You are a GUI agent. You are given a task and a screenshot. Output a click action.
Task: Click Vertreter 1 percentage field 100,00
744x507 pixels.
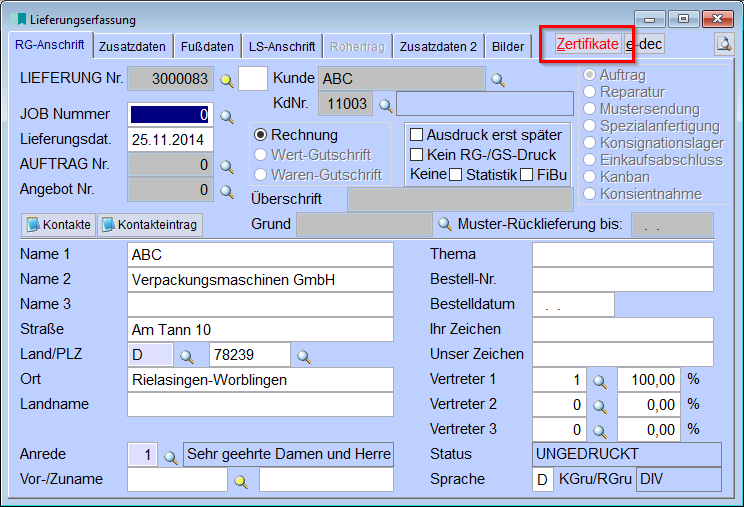click(x=648, y=379)
